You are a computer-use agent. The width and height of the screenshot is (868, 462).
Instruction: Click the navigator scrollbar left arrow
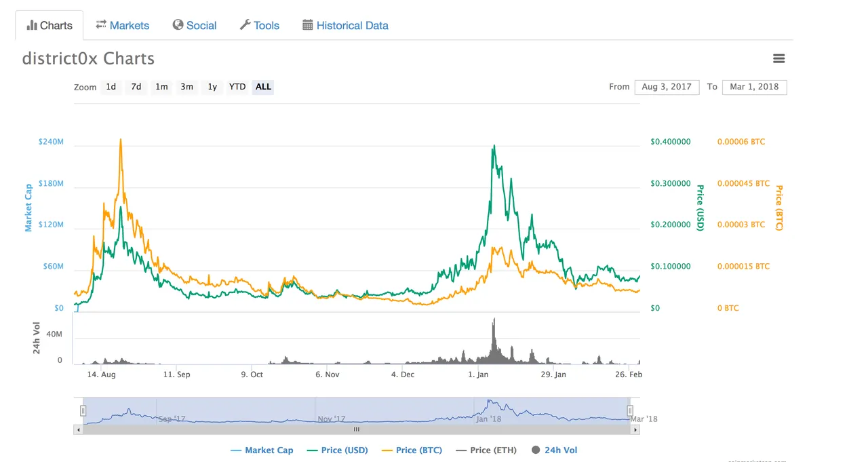[78, 429]
